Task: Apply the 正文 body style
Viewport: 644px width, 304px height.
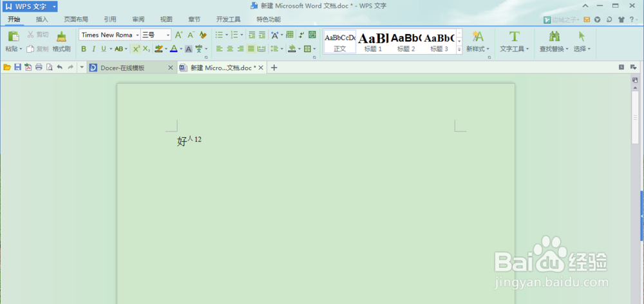Action: (339, 41)
